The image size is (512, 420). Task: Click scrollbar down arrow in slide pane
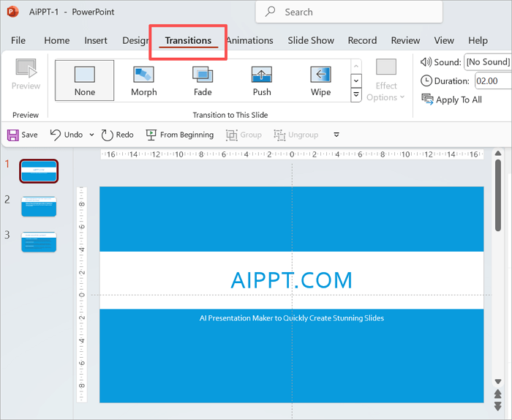pos(498,381)
